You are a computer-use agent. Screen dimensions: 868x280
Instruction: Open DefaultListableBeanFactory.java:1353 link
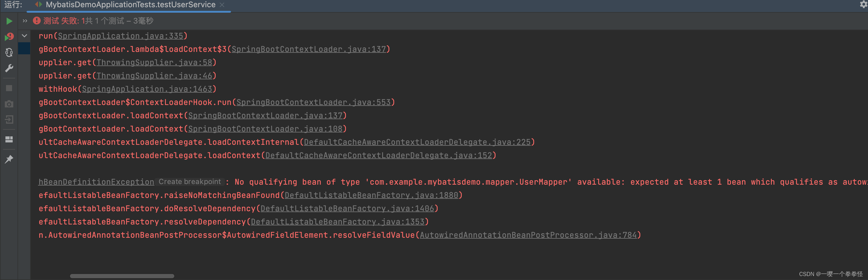(337, 222)
